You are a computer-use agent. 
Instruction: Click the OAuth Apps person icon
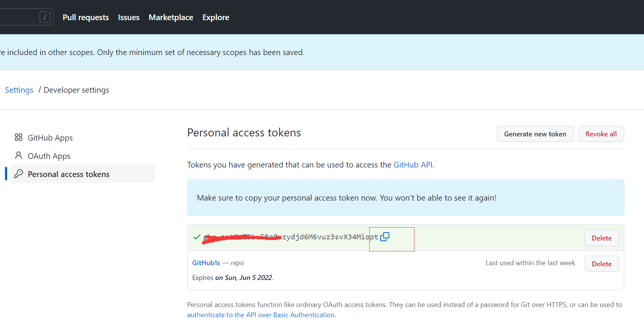(x=18, y=155)
